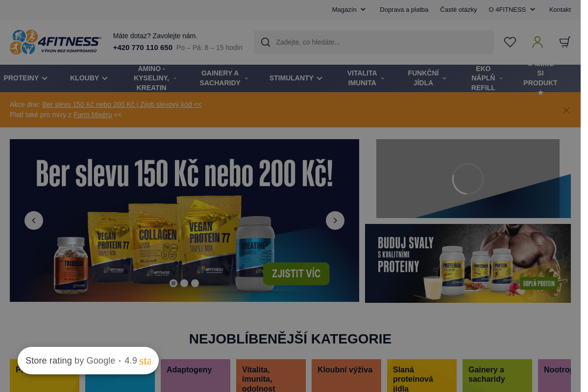
Task: Open Gainery a sacharidy category tile
Action: 497,376
